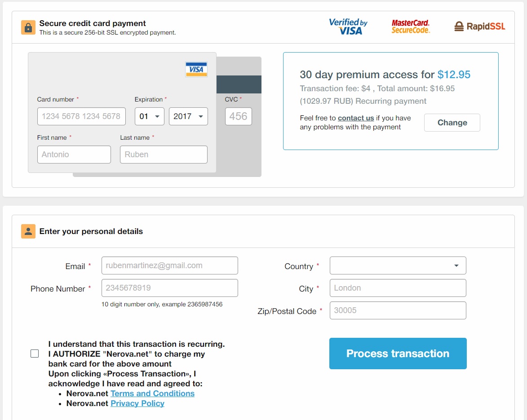Screen dimensions: 527x420
Task: Click the Verified by Visa logo
Action: [x=348, y=27]
